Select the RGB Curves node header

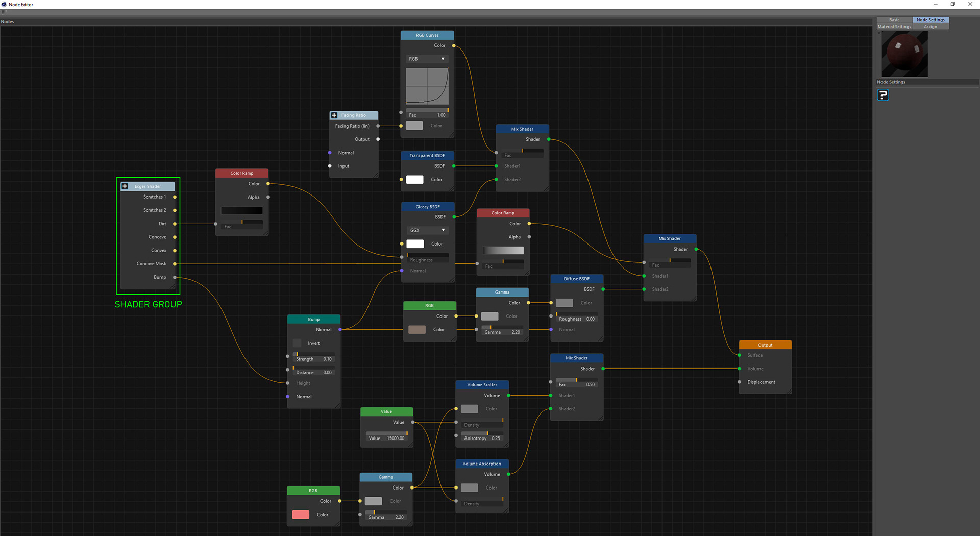point(427,35)
